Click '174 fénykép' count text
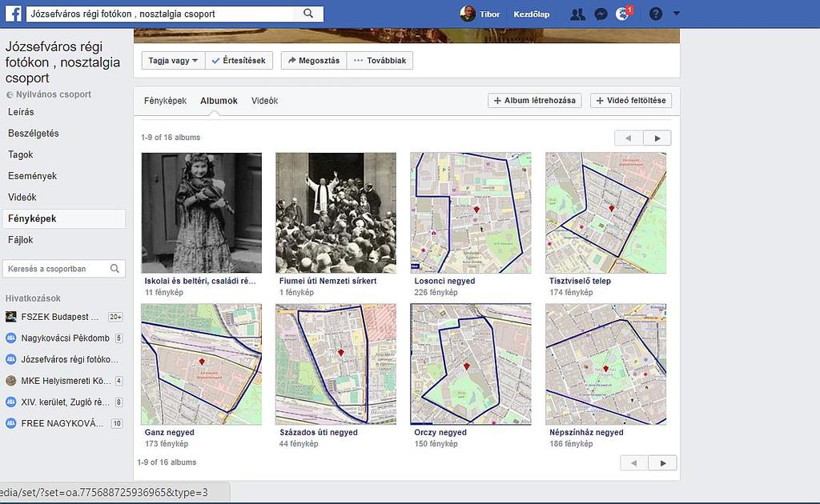The width and height of the screenshot is (820, 504). (x=571, y=293)
